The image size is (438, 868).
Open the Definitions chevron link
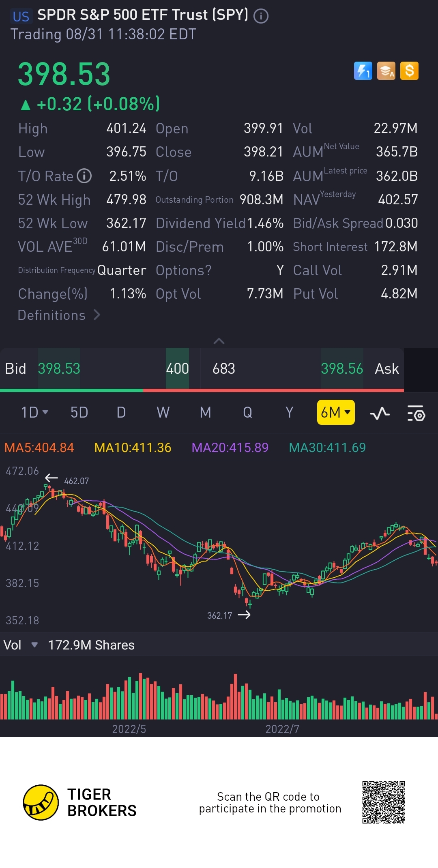click(59, 315)
